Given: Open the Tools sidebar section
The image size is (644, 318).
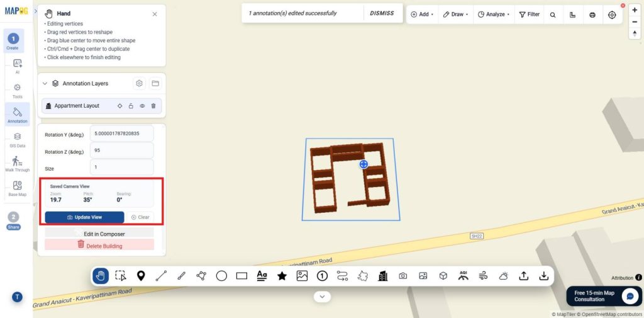Looking at the screenshot, I should tap(17, 91).
